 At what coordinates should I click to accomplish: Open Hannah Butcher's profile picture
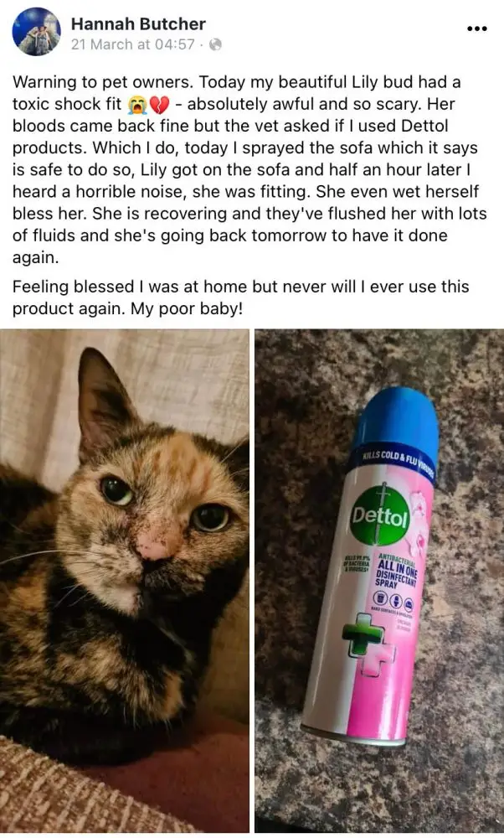[x=36, y=32]
